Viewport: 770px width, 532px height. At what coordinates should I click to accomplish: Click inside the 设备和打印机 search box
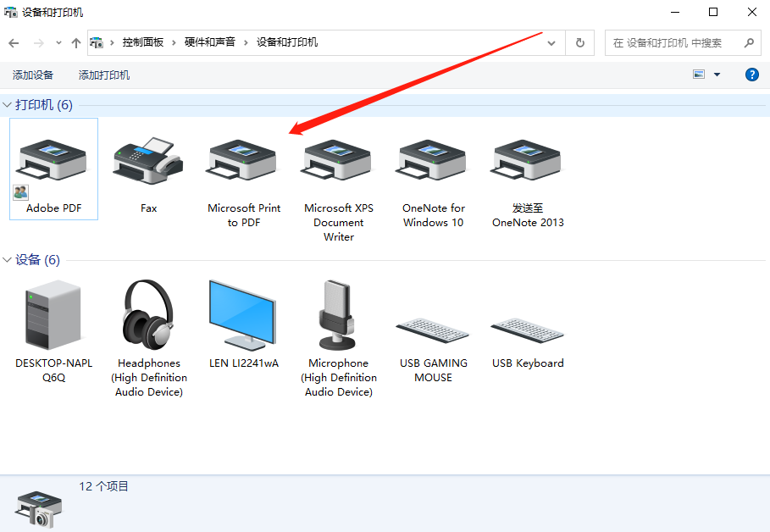pos(669,42)
